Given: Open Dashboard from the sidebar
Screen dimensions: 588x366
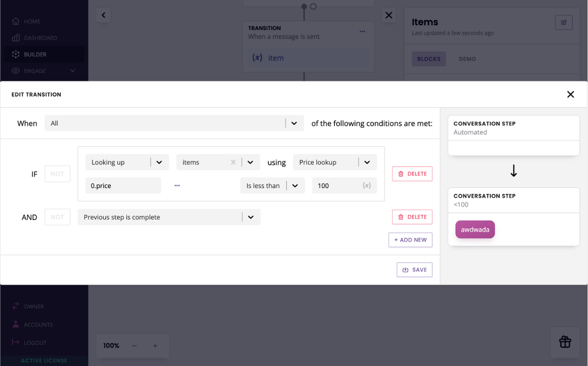Looking at the screenshot, I should click(x=40, y=38).
